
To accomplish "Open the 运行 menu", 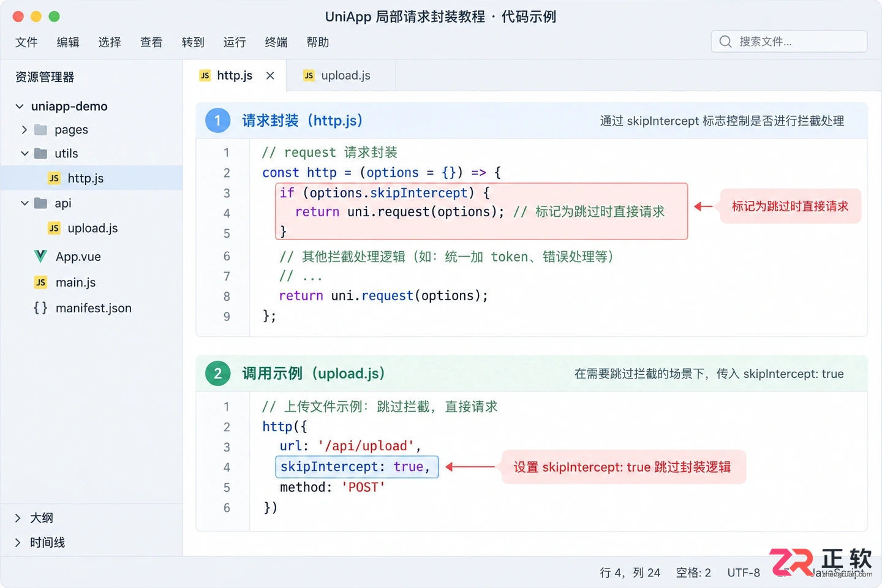I will click(x=235, y=42).
